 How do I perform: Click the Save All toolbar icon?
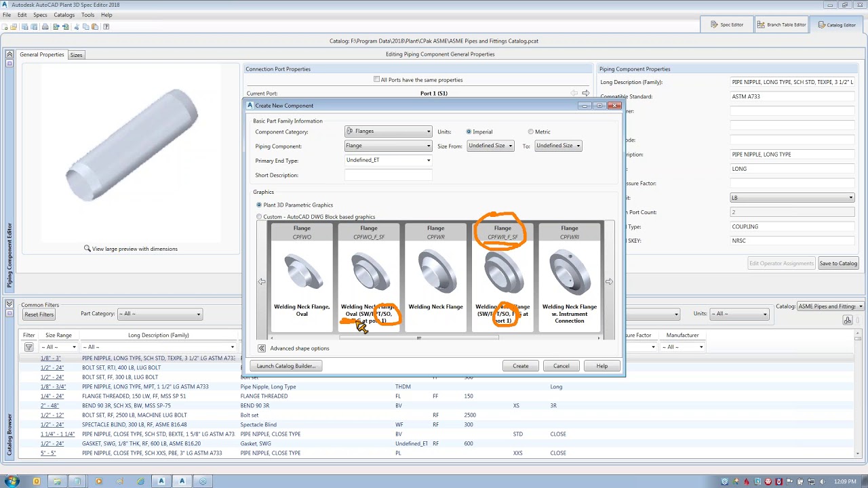[33, 27]
